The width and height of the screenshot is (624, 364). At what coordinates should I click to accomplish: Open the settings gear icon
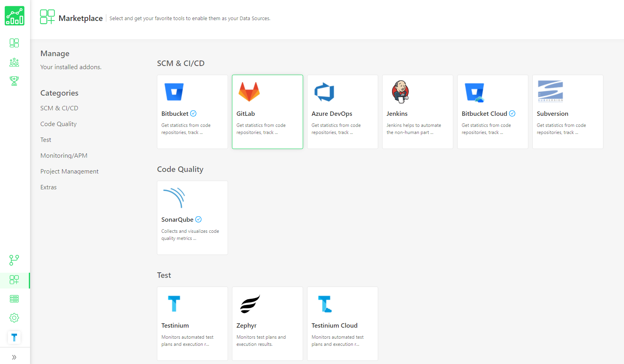point(14,318)
